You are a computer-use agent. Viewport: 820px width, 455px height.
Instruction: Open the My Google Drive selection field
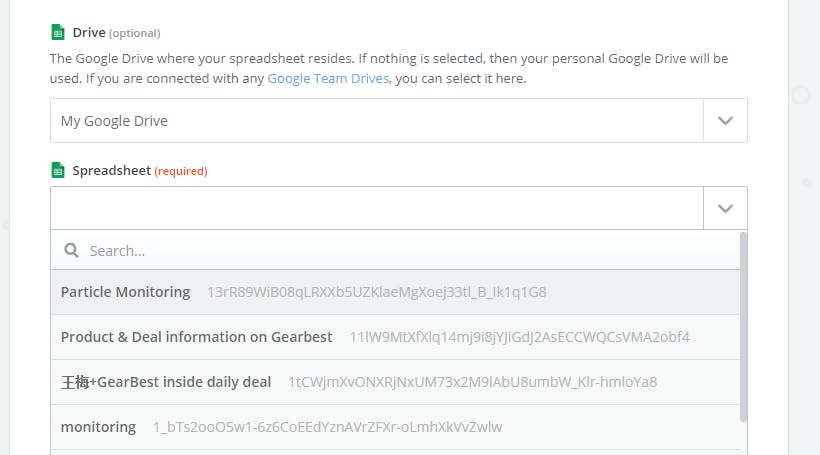coord(377,121)
